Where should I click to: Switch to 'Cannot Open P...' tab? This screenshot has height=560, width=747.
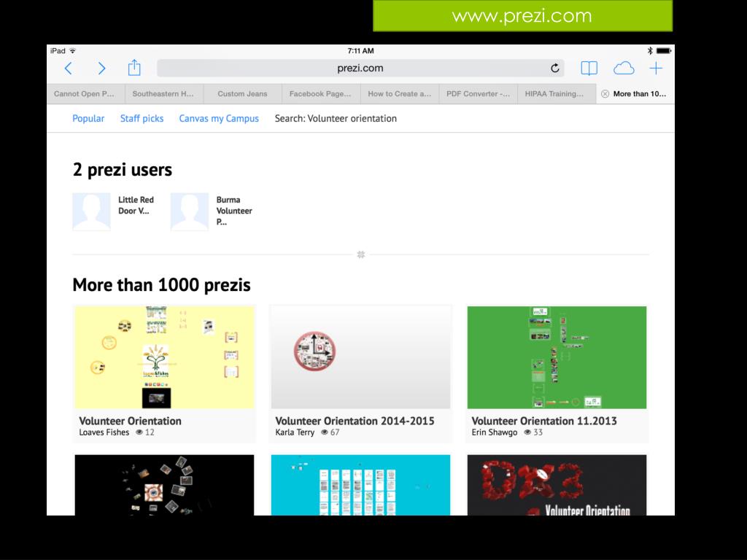click(85, 94)
